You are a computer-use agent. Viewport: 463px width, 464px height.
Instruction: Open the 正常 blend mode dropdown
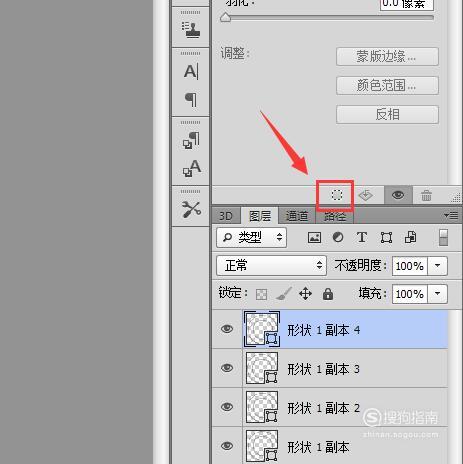point(271,266)
